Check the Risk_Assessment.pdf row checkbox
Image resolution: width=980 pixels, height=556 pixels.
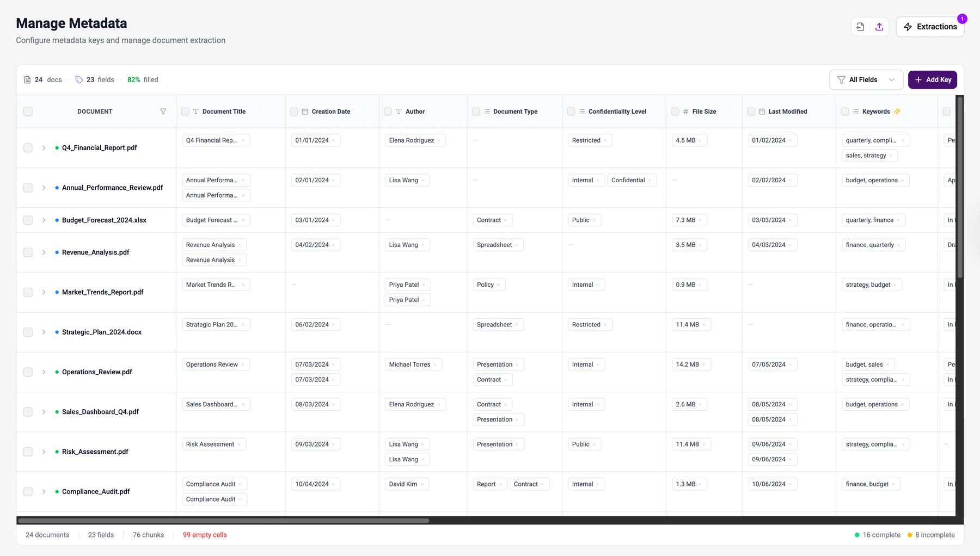pos(28,452)
